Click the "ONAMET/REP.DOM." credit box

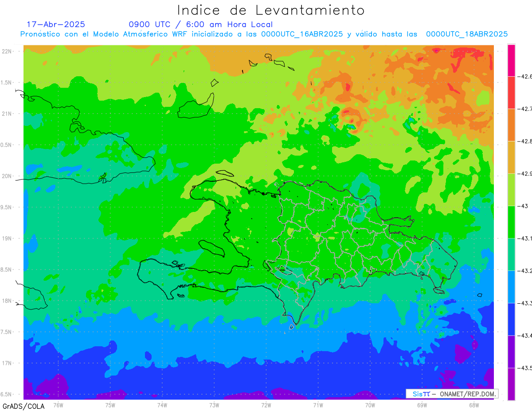[x=452, y=394]
